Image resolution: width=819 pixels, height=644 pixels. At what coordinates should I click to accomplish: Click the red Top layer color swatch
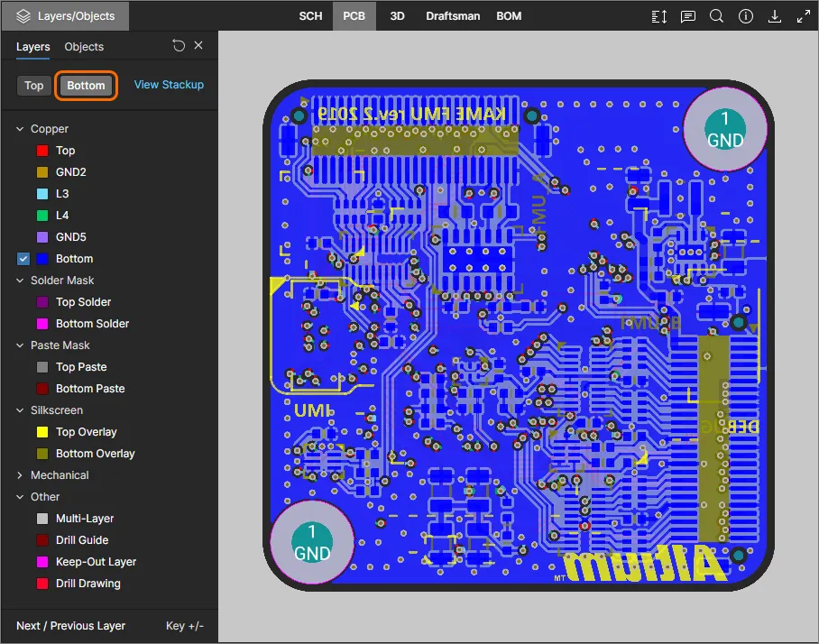coord(41,151)
